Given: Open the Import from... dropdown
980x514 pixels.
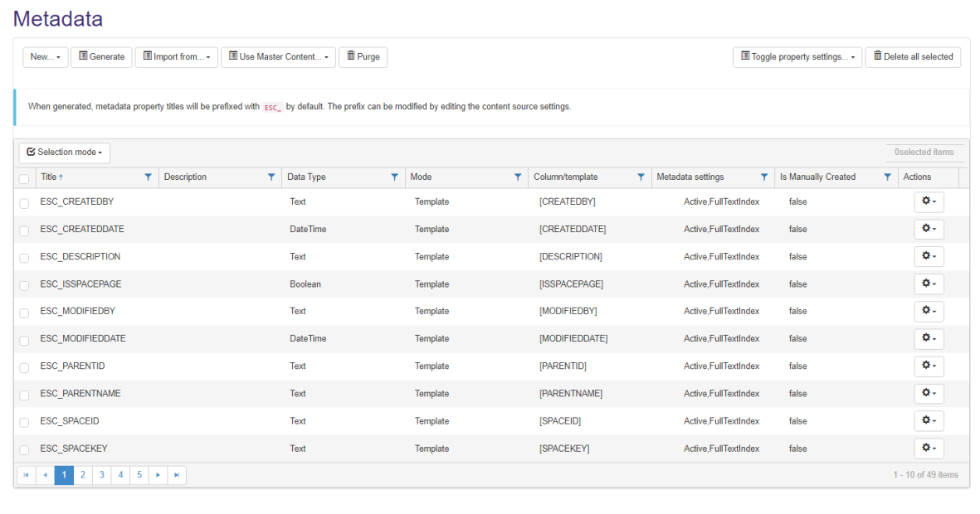Looking at the screenshot, I should (176, 57).
